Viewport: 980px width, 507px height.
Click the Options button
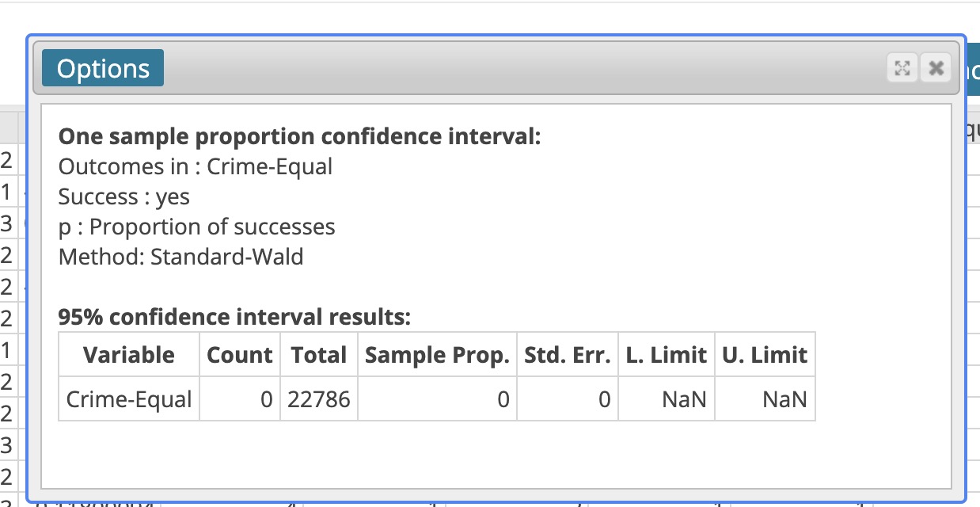pyautogui.click(x=104, y=68)
